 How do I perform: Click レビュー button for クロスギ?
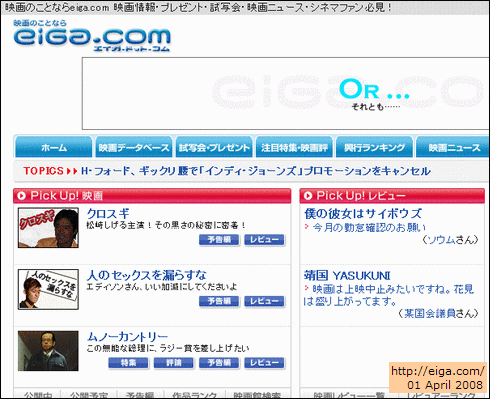[264, 240]
